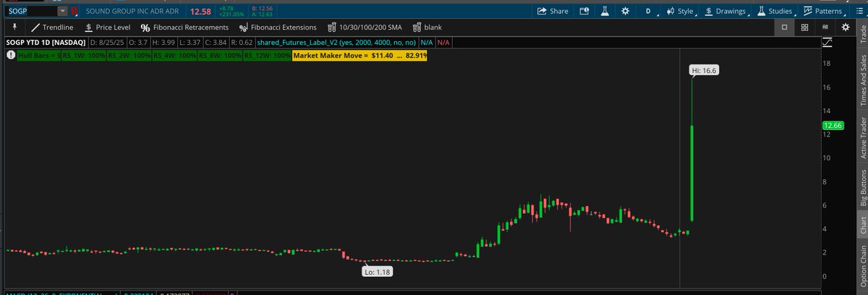The image size is (868, 295).
Task: Select the Price Level drawing tool
Action: click(x=107, y=27)
